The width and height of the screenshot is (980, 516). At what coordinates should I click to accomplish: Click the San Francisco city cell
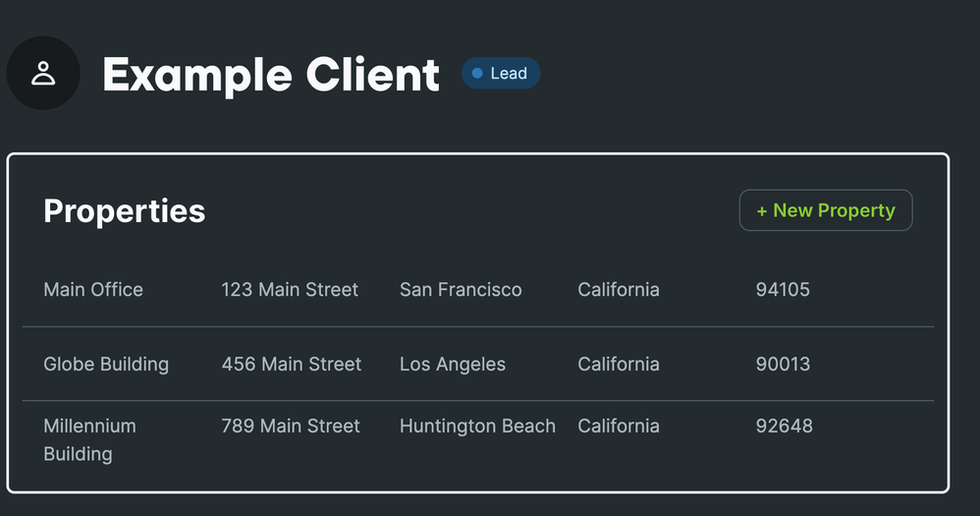461,290
